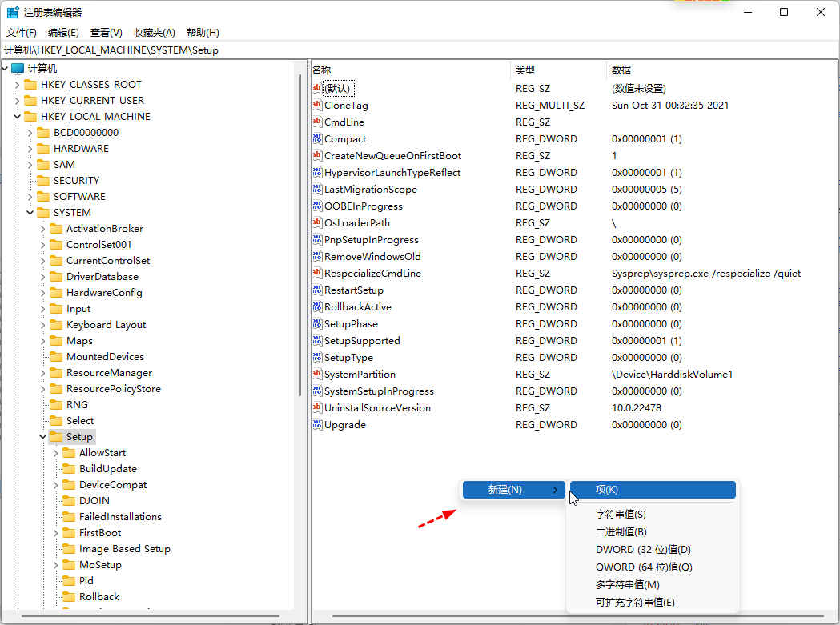Sort by the 名称 column header
840x625 pixels.
click(x=411, y=70)
